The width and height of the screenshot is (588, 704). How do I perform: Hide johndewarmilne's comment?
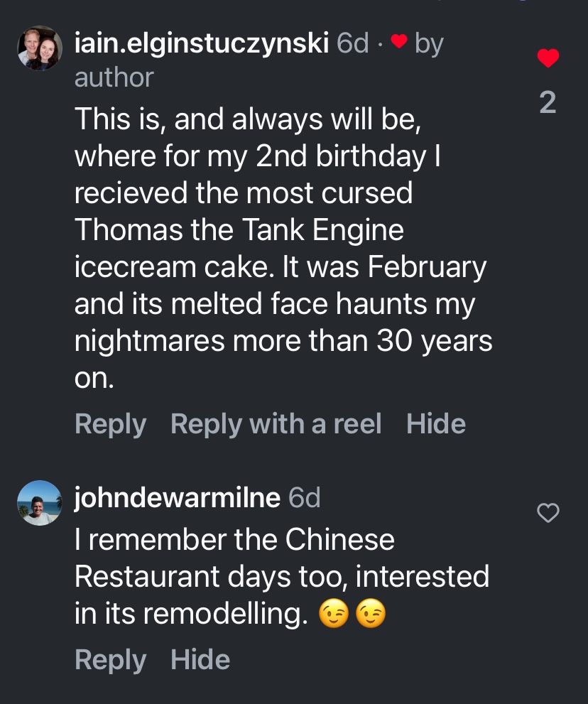tap(200, 659)
